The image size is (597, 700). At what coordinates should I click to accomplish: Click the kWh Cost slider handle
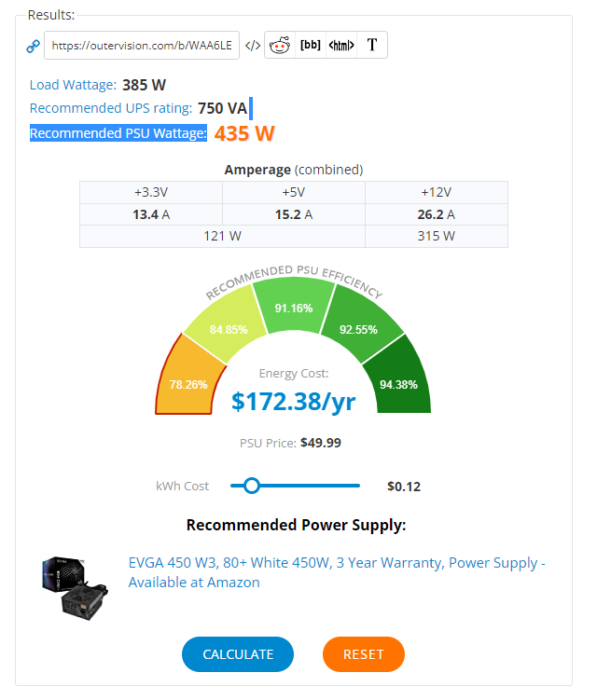[x=252, y=486]
